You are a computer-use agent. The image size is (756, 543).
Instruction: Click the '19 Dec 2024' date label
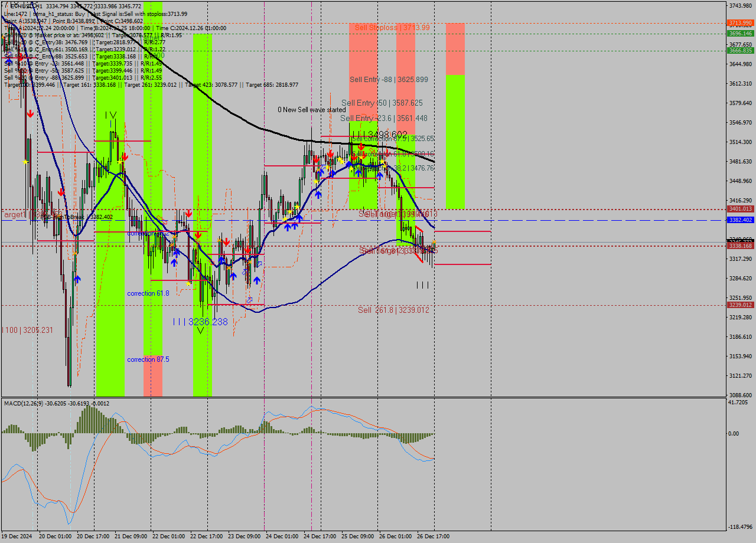point(18,537)
